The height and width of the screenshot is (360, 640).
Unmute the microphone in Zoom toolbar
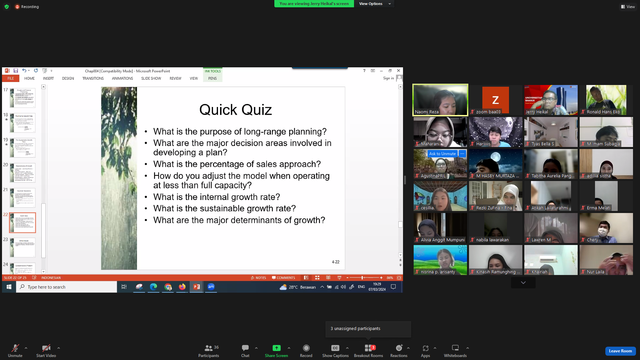(15, 350)
